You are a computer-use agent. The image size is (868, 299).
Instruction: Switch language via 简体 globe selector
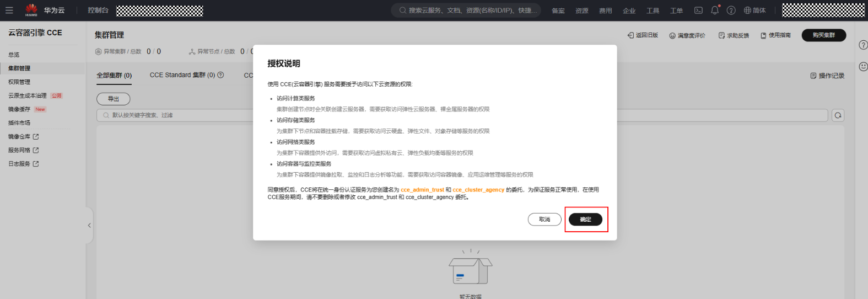[754, 10]
